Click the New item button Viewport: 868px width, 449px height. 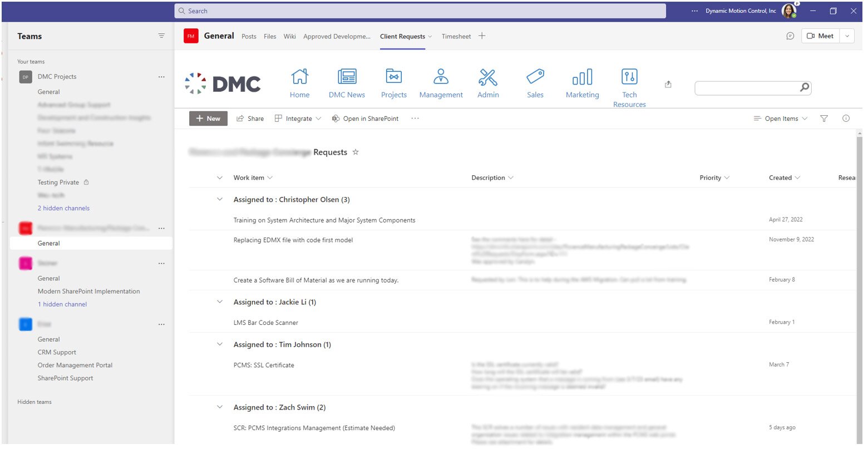click(208, 119)
